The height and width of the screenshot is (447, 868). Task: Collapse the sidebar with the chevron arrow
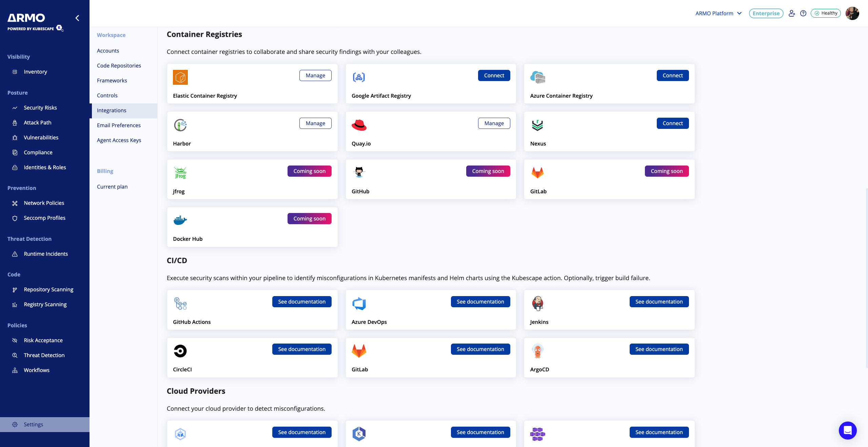tap(77, 18)
